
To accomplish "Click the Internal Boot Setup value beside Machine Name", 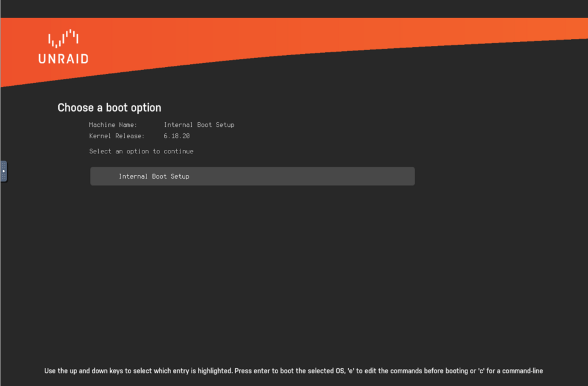I will click(199, 125).
